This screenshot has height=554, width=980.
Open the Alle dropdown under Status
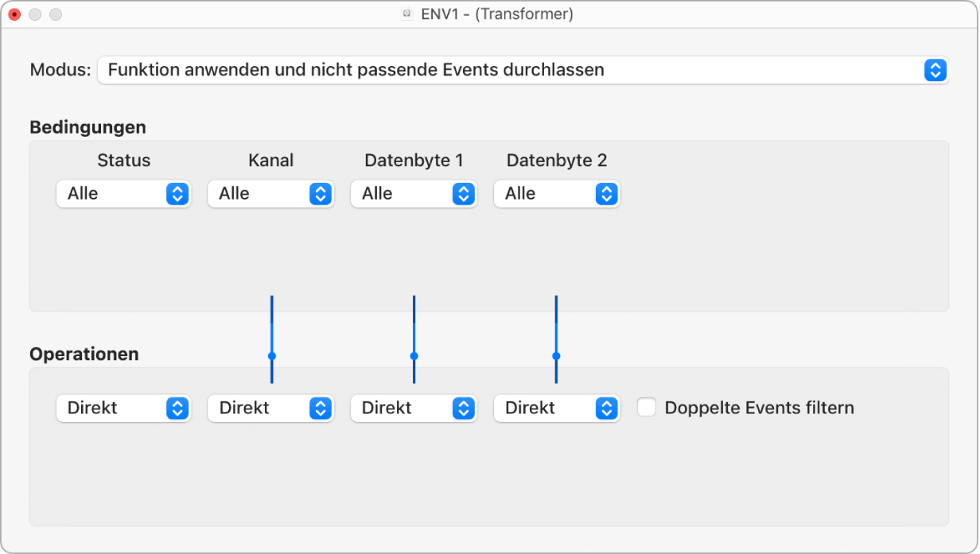click(x=123, y=193)
